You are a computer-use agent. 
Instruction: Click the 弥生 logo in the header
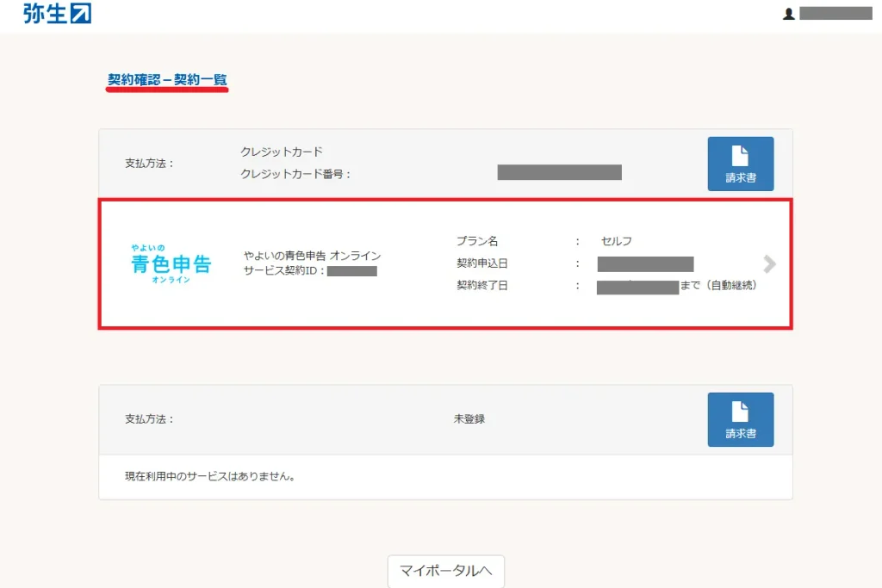coord(57,14)
